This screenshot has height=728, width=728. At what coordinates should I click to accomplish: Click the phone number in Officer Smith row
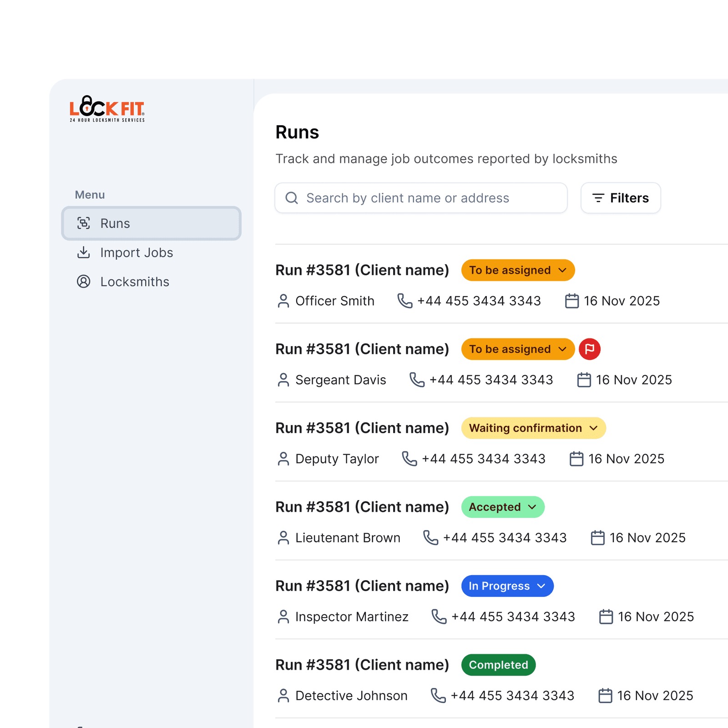click(x=479, y=301)
